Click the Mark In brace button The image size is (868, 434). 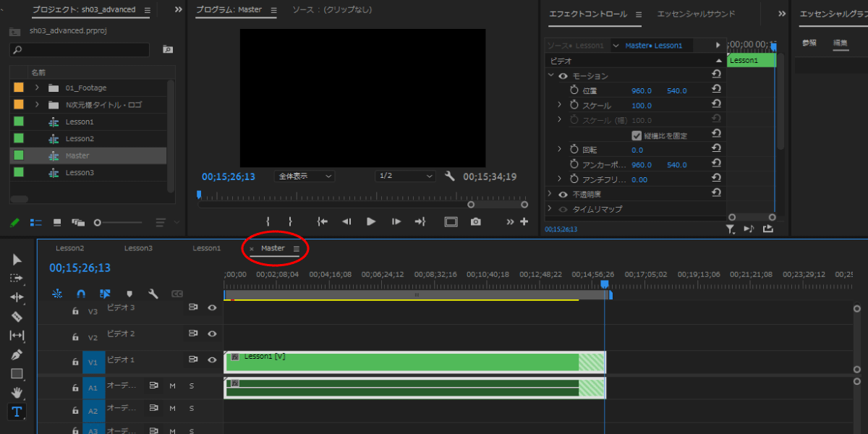(268, 221)
